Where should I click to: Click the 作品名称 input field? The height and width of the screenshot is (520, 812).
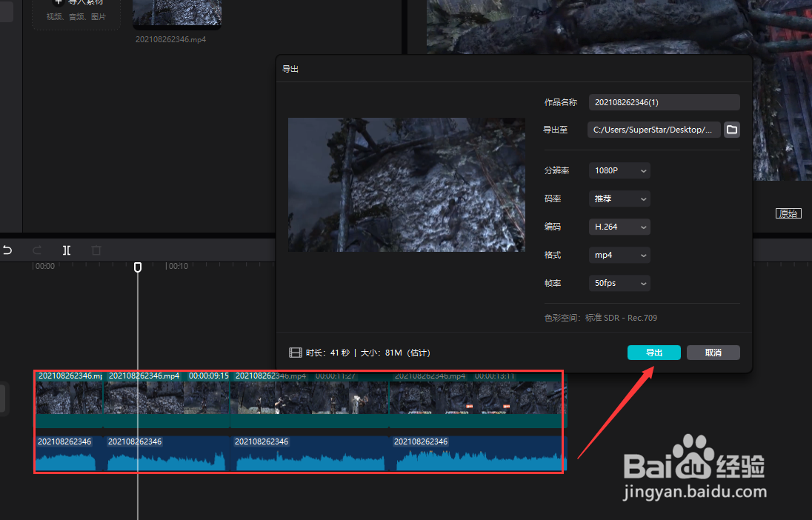(664, 102)
